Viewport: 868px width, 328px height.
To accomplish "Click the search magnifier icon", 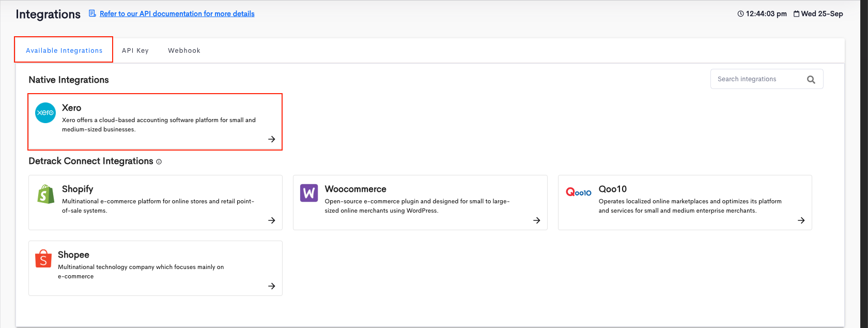I will pos(811,79).
